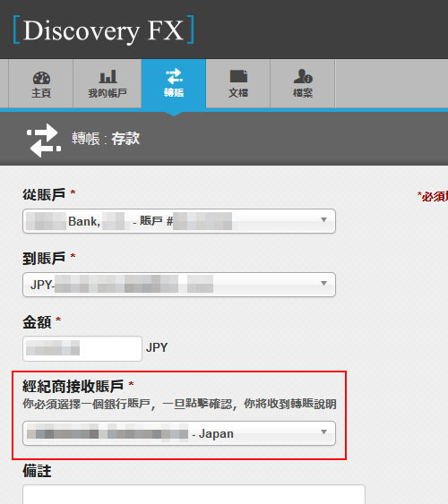
Task: Open the 經紀商接收賬戶 Japan dropdown
Action: pyautogui.click(x=179, y=433)
